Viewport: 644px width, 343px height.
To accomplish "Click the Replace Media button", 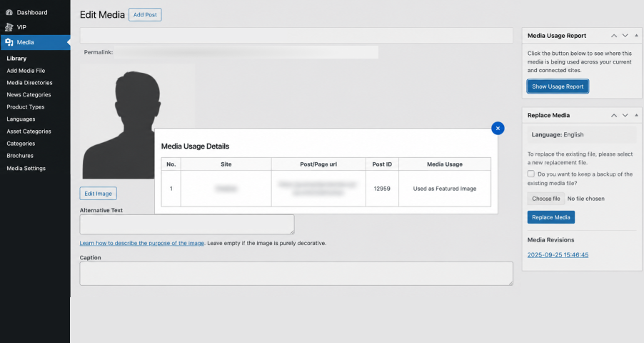I will (550, 217).
